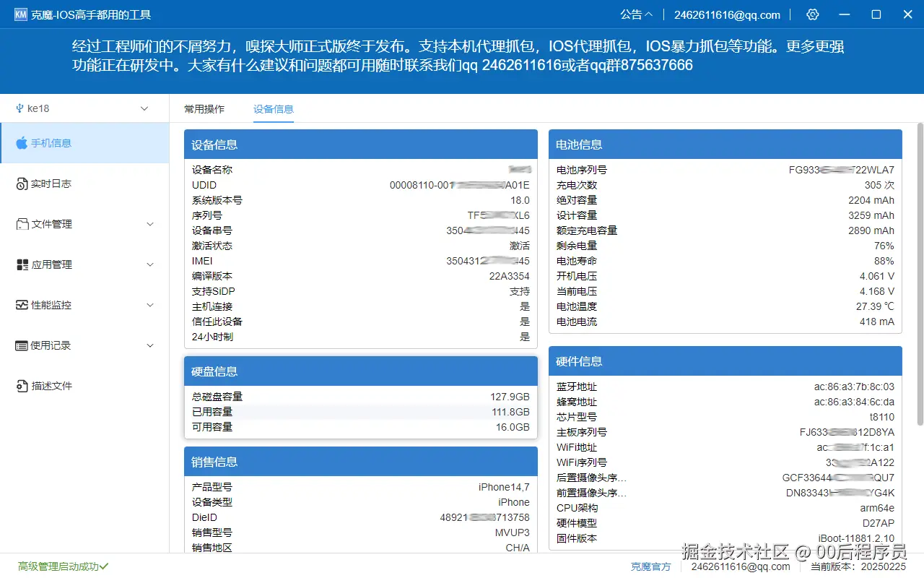Select the 设备信息 tab
The height and width of the screenshot is (578, 924).
273,109
